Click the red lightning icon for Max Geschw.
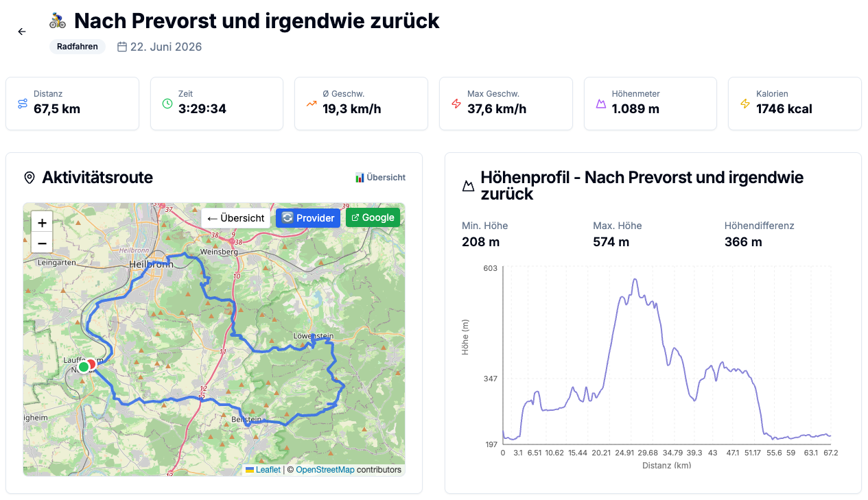Screen dimensions: 868x500 tap(456, 104)
